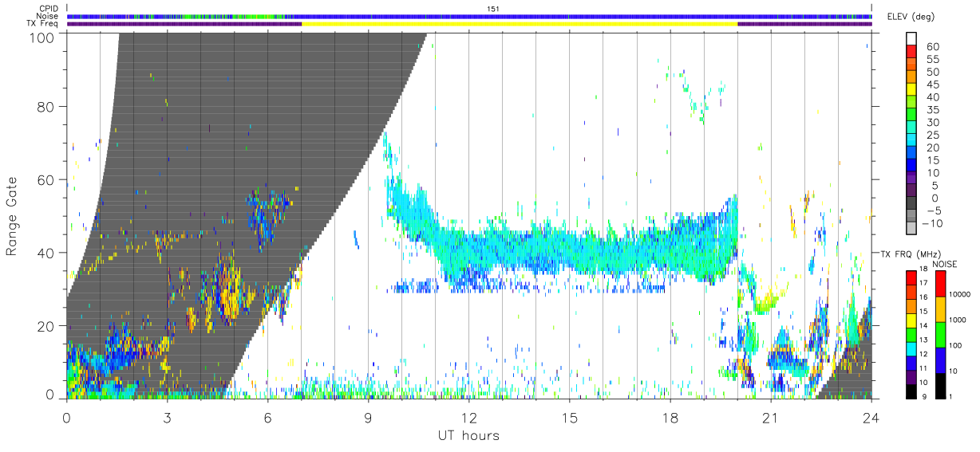This screenshot has width=980, height=452.
Task: Click the TX Freq row label above the plot
Action: (44, 24)
